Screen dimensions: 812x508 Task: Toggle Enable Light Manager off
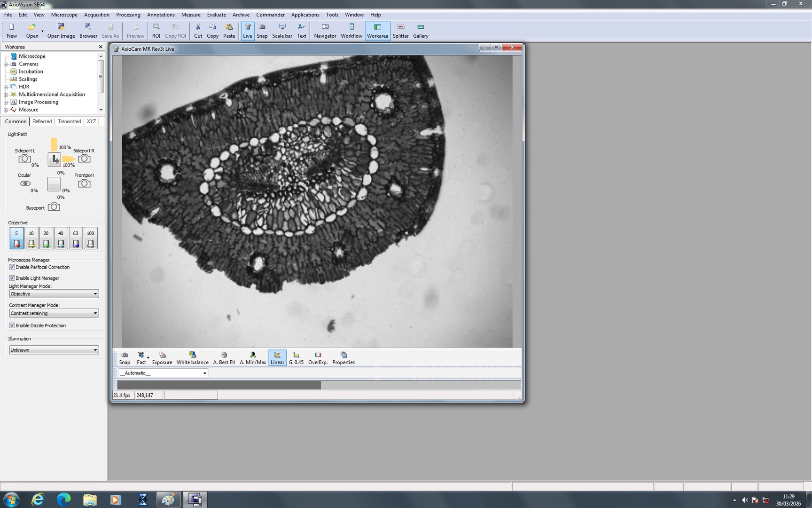click(12, 278)
